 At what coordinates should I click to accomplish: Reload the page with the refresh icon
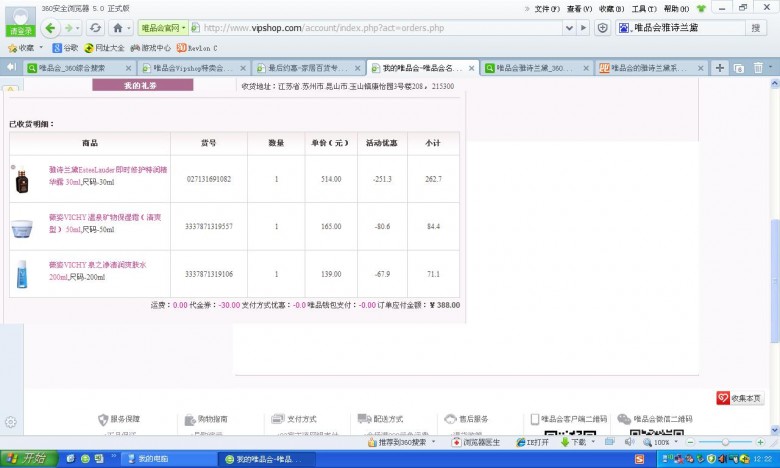tap(96, 28)
